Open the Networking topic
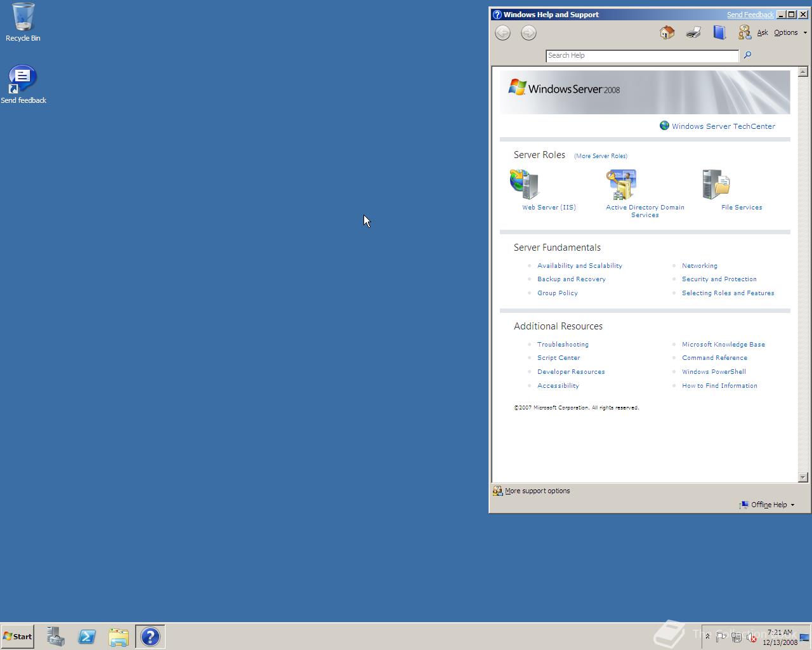The width and height of the screenshot is (812, 650). 699,266
